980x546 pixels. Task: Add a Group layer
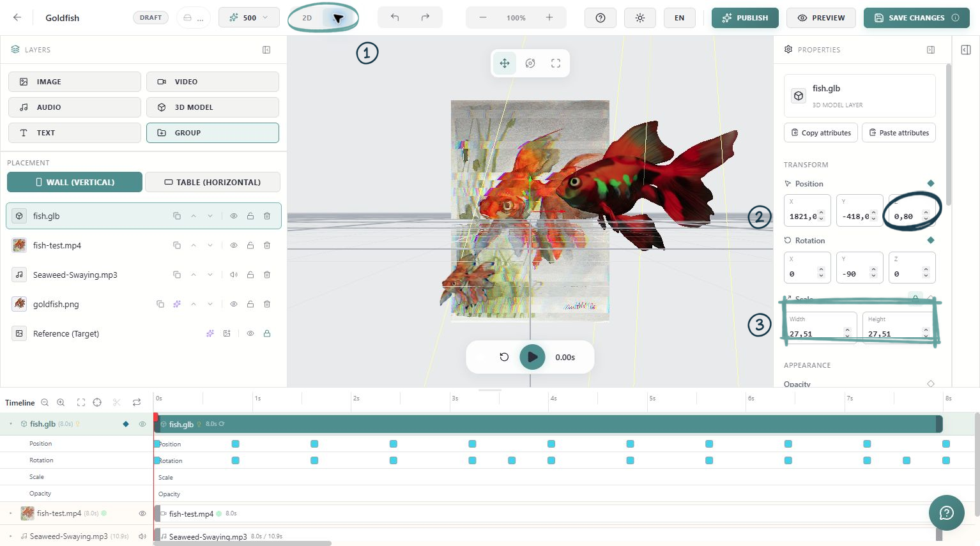pyautogui.click(x=213, y=133)
